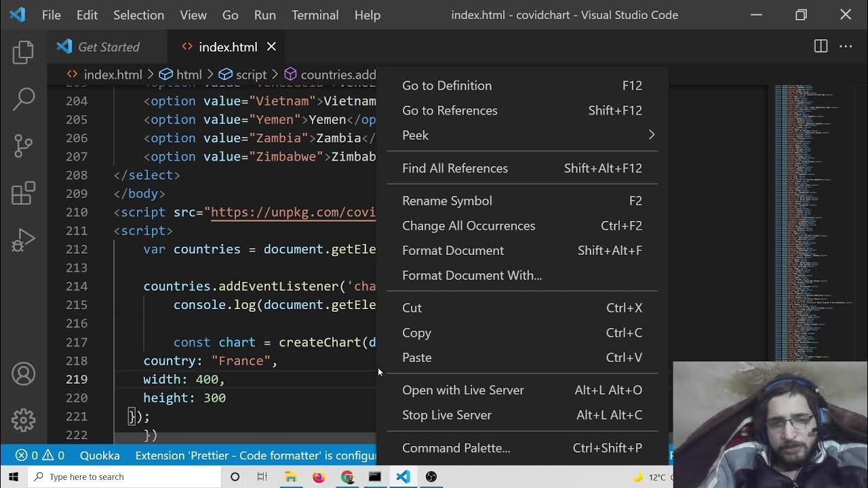Open Run and Debug view
This screenshot has width=868, height=488.
[23, 240]
